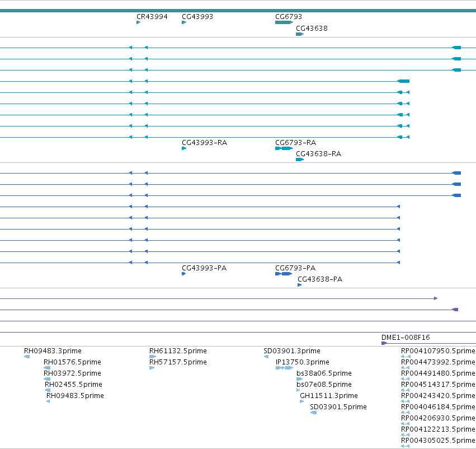476x449 pixels.
Task: Click the RH02455.5prime label
Action: pyautogui.click(x=73, y=384)
